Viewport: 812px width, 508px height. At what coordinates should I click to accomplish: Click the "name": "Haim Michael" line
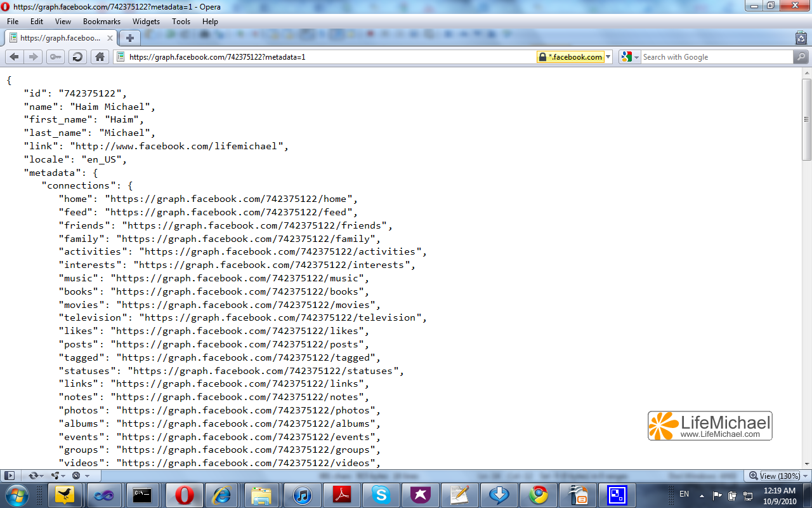(89, 107)
